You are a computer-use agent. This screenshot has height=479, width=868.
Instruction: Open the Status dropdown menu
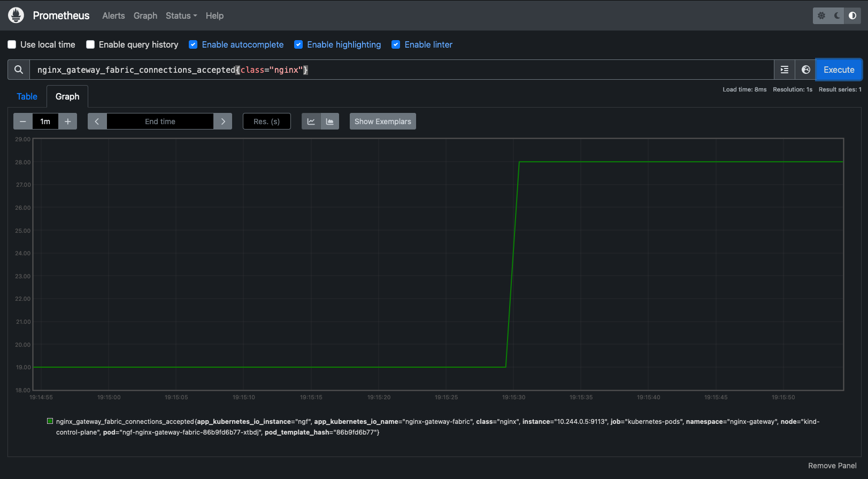click(x=181, y=16)
